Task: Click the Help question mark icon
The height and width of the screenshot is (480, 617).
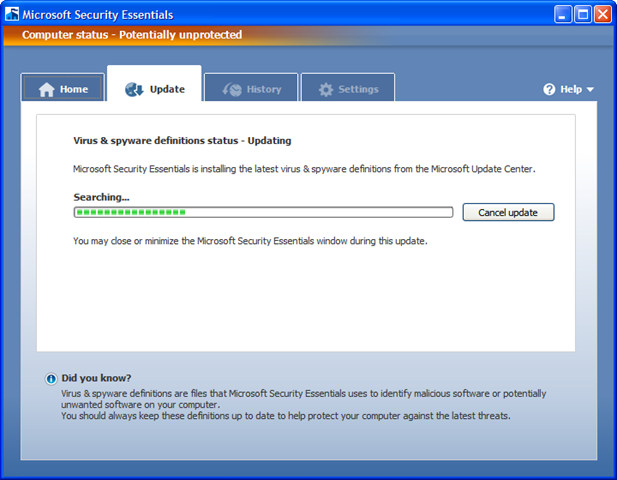Action: coord(549,89)
